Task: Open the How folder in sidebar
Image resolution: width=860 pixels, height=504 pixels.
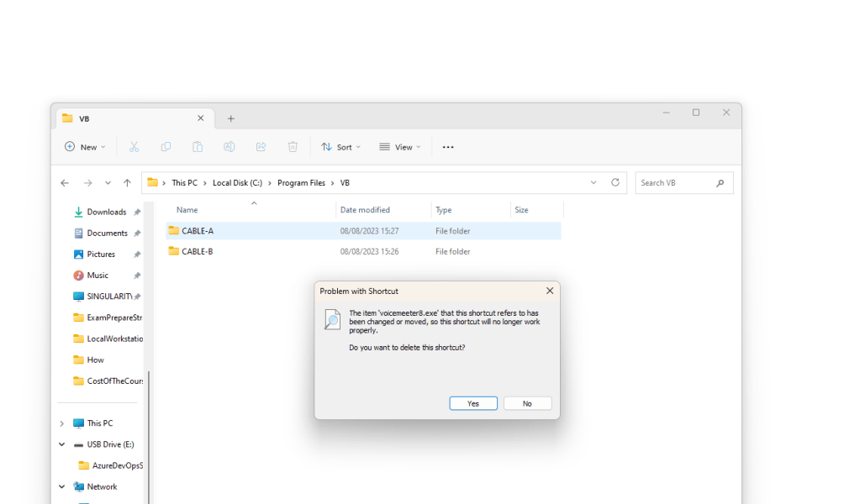Action: pos(95,360)
